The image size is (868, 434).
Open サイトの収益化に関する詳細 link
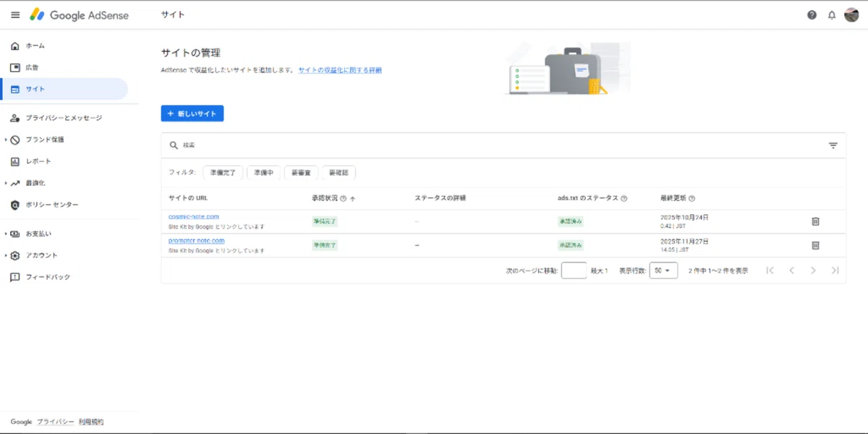point(340,70)
